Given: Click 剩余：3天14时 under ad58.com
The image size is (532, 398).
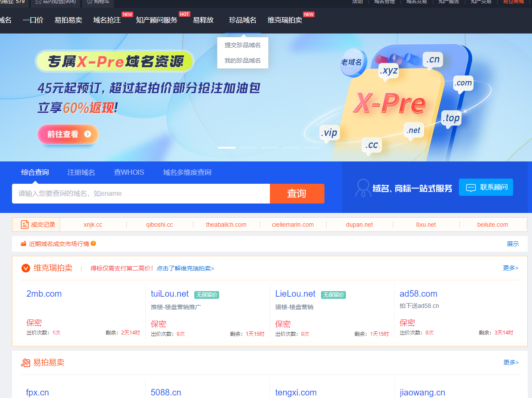Looking at the screenshot, I should (496, 333).
